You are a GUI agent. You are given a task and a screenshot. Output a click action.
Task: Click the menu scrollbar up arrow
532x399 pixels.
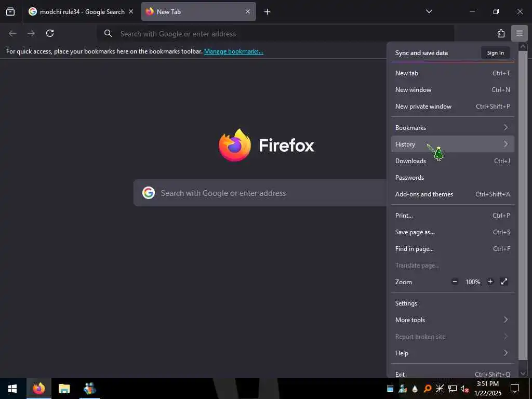pyautogui.click(x=523, y=46)
